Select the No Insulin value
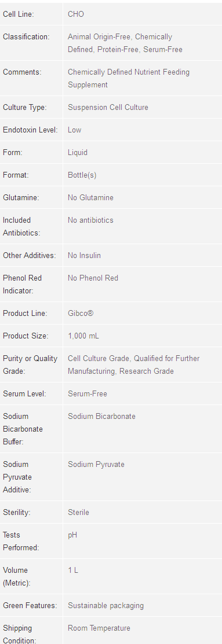The width and height of the screenshot is (222, 644). coord(84,256)
